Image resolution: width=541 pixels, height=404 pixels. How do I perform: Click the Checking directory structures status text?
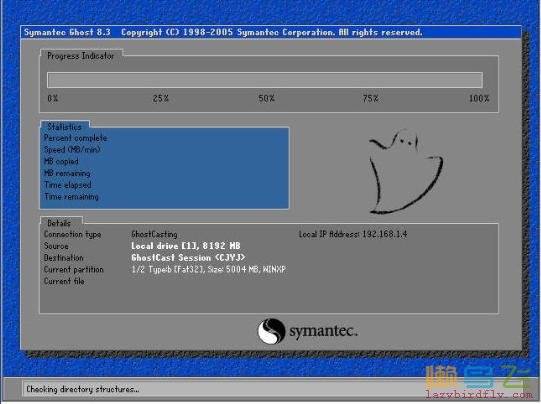[x=83, y=389]
